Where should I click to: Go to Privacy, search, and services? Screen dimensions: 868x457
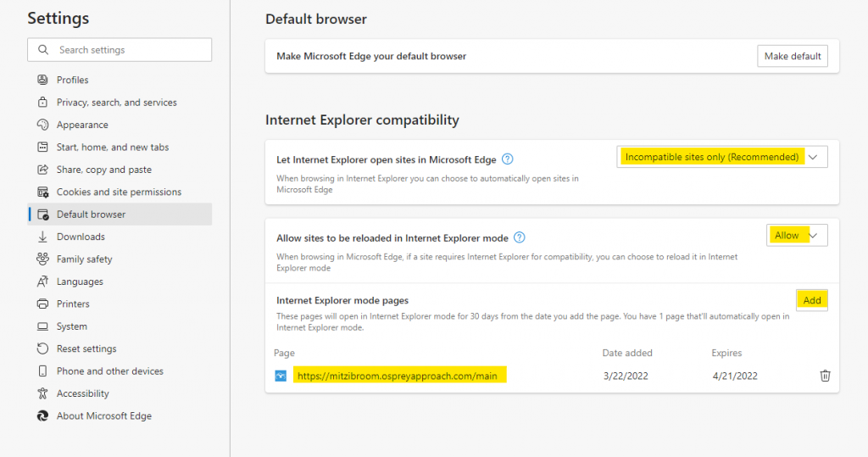point(120,102)
